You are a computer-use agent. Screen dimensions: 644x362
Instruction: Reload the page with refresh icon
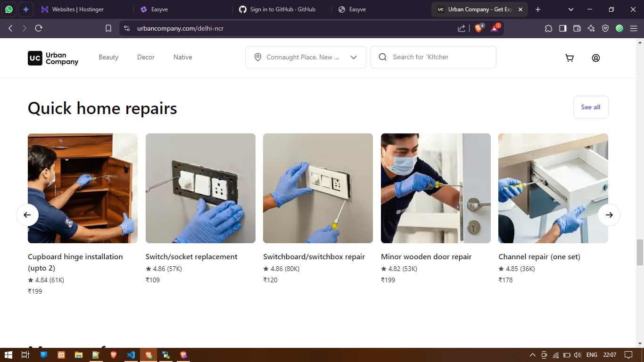39,28
